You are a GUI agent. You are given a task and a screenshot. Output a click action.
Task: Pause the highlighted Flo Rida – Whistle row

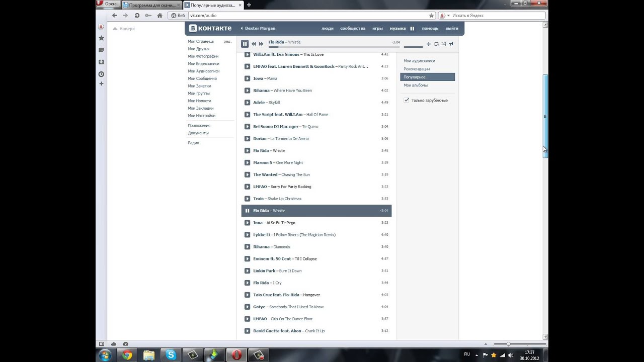click(x=247, y=211)
